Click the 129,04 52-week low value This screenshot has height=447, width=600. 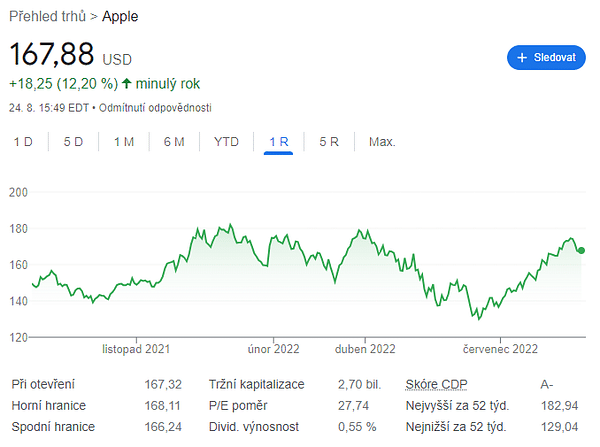pos(559,427)
